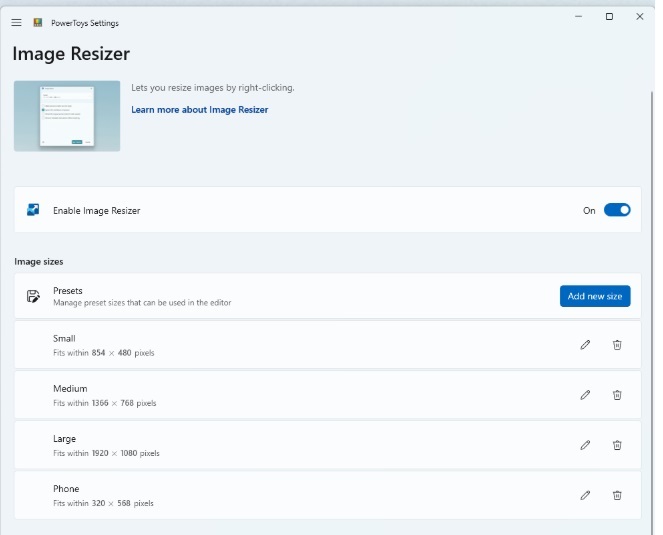
Task: Click the vertical scrollbar on the right
Action: pos(652,313)
